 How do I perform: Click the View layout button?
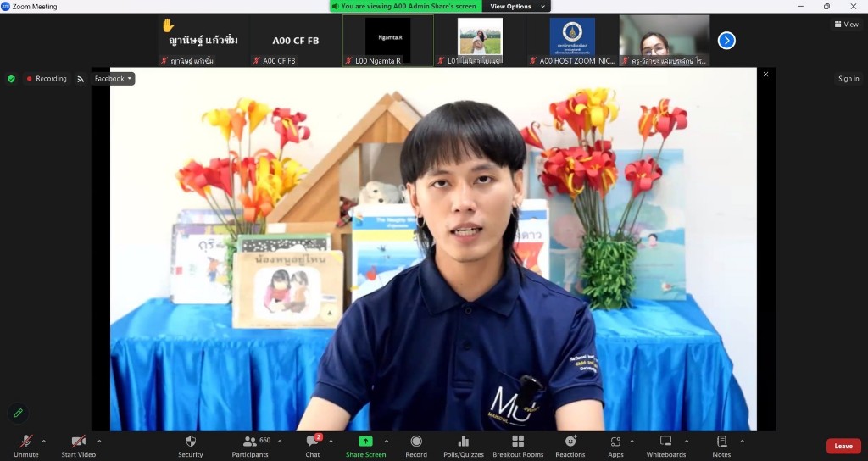coord(847,25)
